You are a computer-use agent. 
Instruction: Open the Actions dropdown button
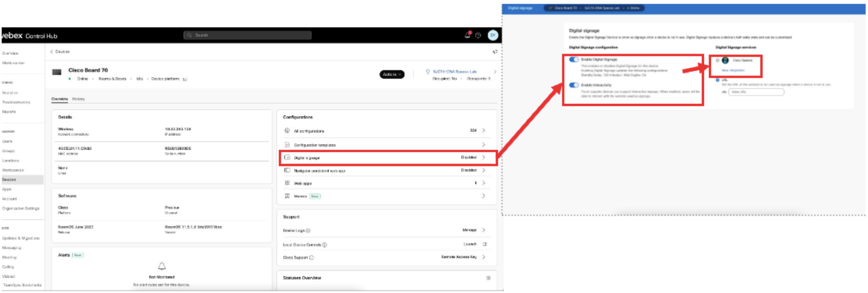[391, 74]
